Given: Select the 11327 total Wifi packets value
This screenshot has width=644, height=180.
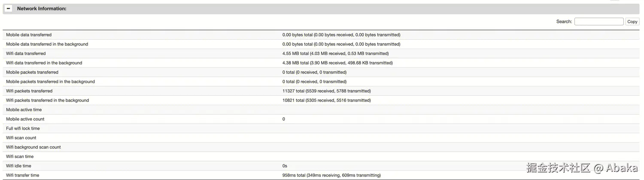Looking at the screenshot, I should tap(326, 91).
